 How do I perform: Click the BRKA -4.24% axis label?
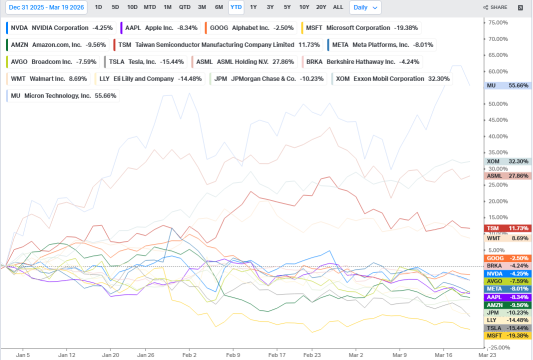click(507, 266)
